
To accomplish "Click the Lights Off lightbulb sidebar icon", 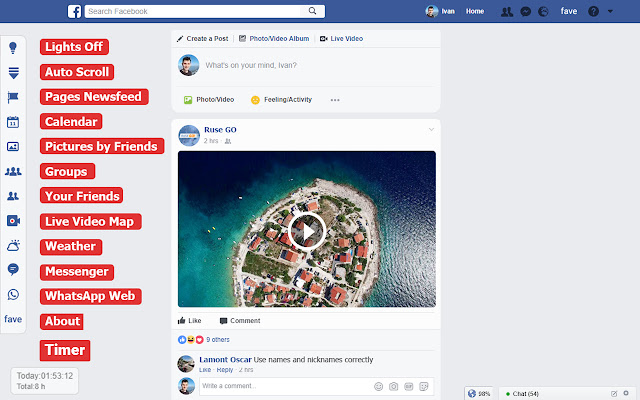I will [13, 48].
